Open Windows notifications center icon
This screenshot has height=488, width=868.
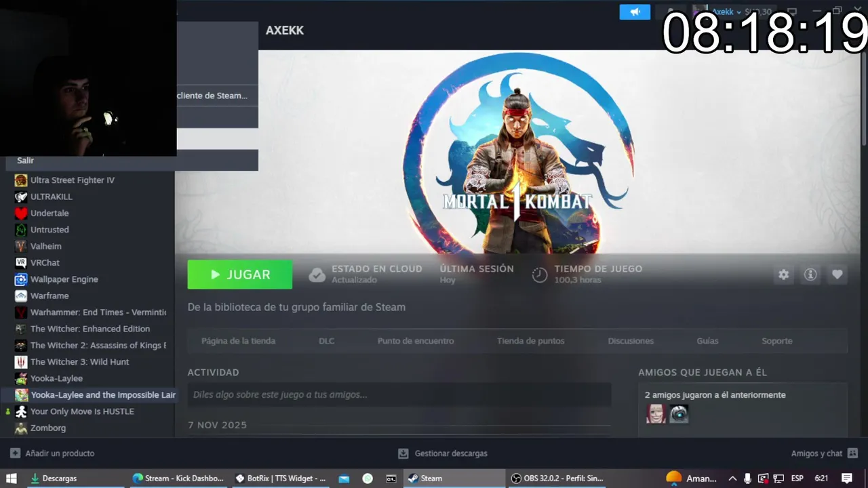(847, 478)
